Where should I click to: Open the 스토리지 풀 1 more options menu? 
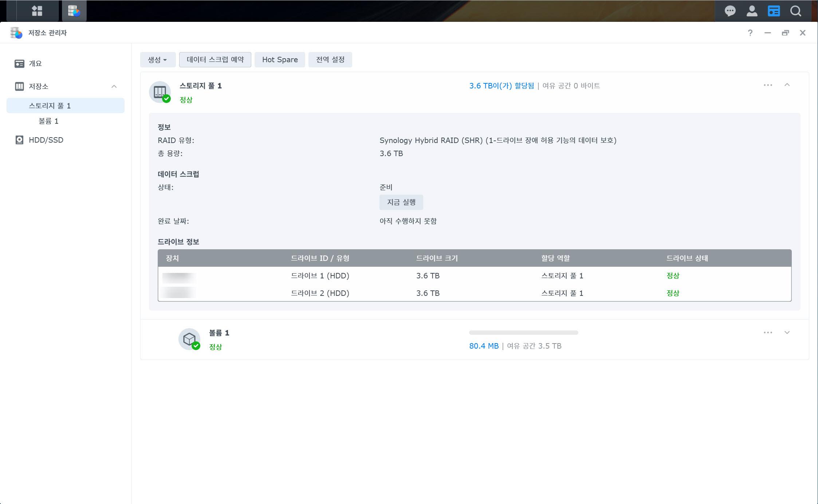coord(768,85)
